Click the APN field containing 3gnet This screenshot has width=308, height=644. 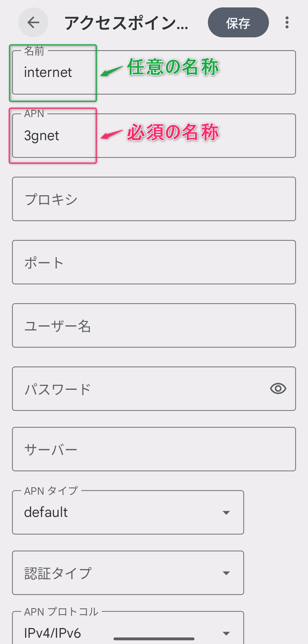154,136
